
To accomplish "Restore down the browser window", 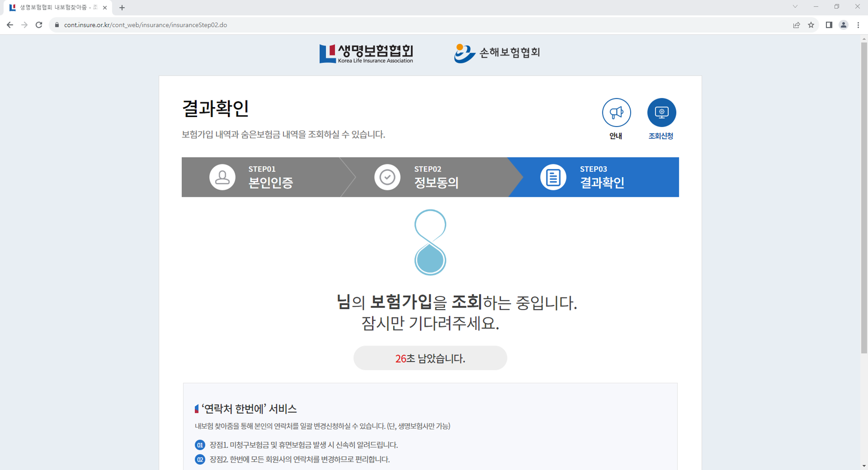I will (x=837, y=7).
